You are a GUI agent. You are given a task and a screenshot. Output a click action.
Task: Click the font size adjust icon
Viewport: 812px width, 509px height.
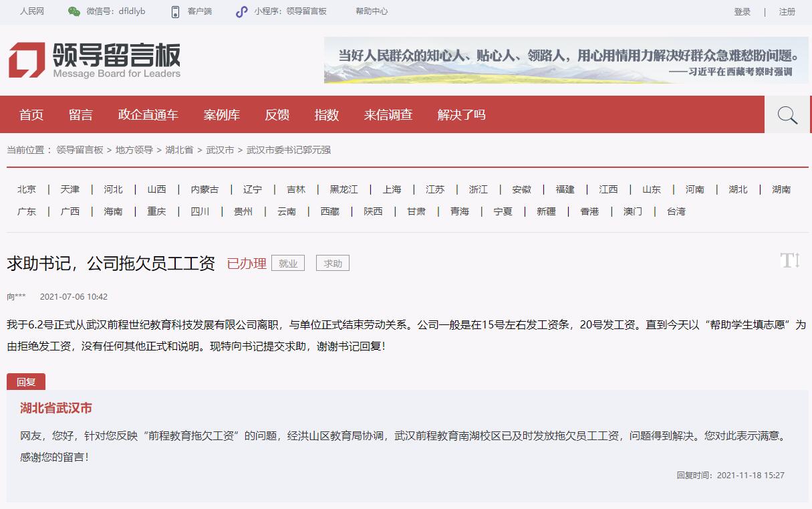(x=789, y=261)
